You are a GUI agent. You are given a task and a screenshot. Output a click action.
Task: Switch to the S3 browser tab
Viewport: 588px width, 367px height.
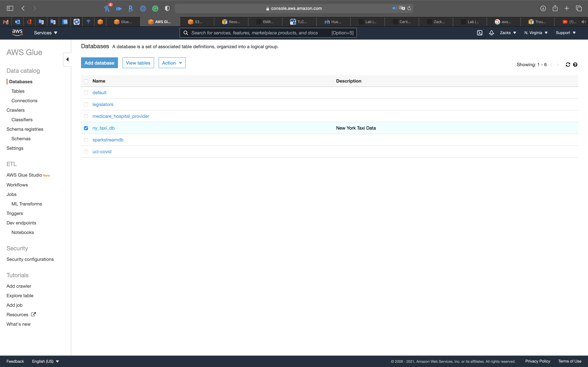pos(197,22)
